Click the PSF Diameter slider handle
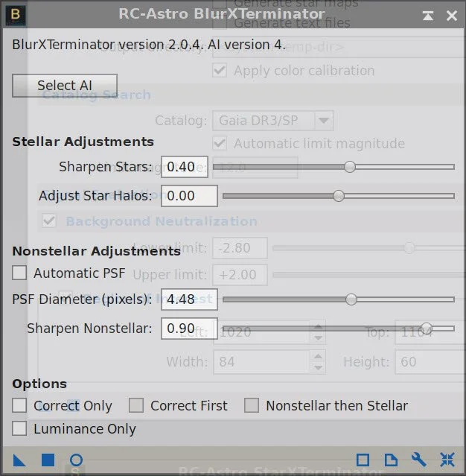This screenshot has width=466, height=476. pos(351,299)
